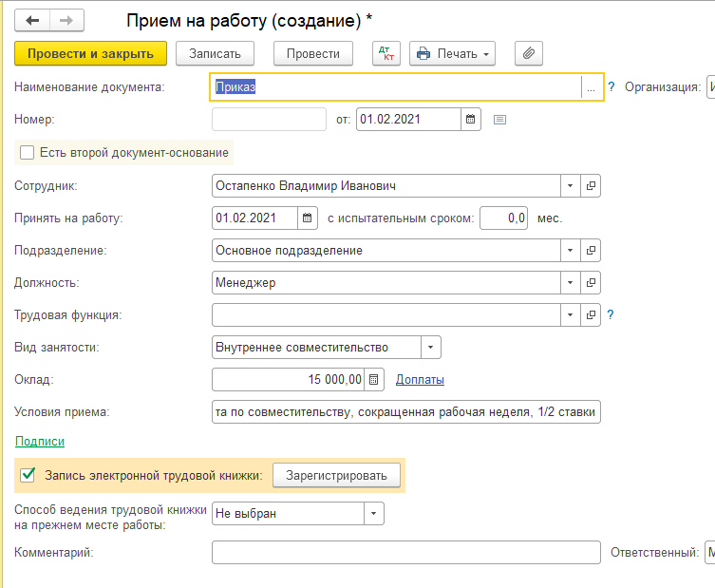The width and height of the screenshot is (715, 588).
Task: Click the back navigation arrow
Action: pos(32,20)
